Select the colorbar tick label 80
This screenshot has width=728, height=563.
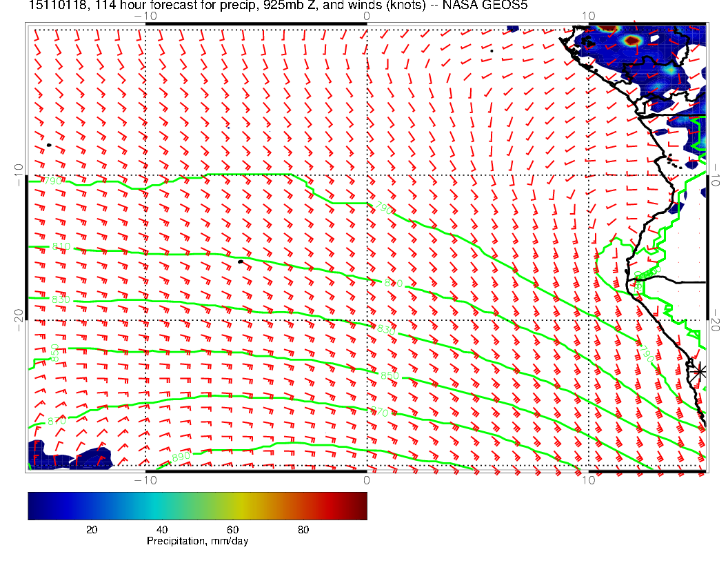coord(303,529)
